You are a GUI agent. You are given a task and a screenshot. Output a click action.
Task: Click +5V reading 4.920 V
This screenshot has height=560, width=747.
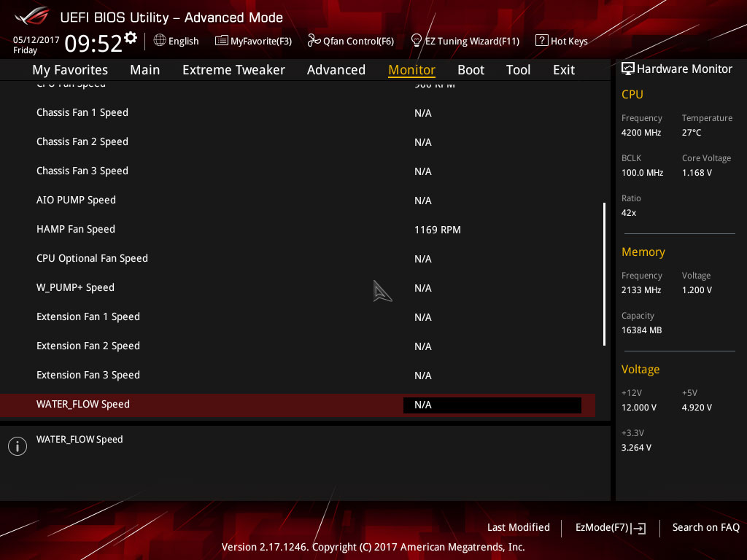[697, 408]
